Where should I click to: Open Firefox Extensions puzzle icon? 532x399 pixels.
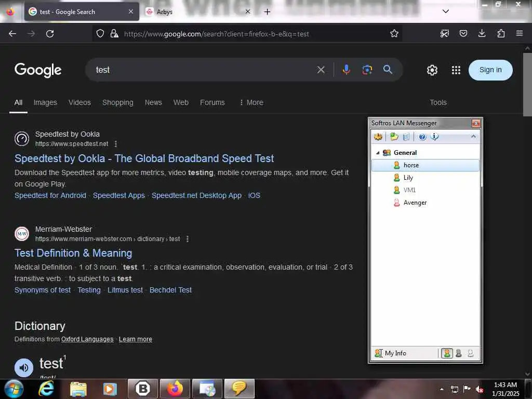pos(501,34)
